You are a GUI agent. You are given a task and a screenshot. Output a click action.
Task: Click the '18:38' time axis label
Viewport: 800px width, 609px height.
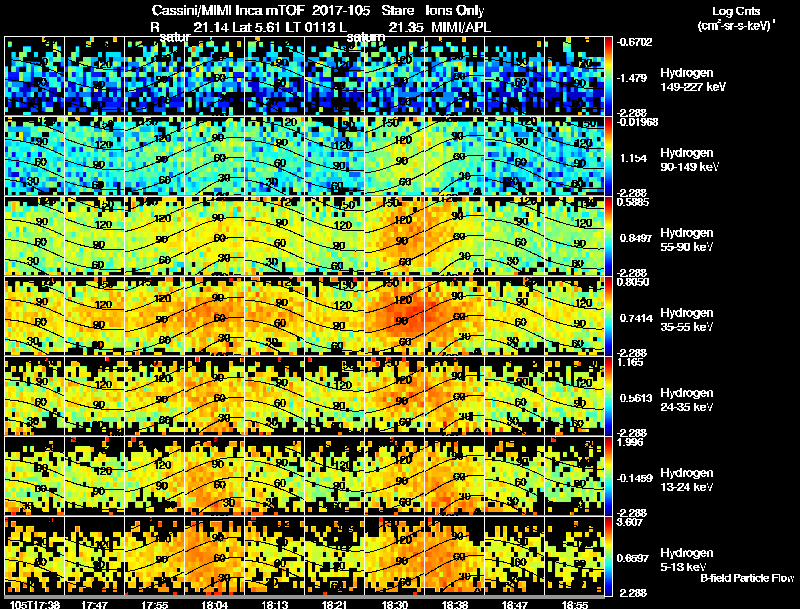pyautogui.click(x=455, y=605)
